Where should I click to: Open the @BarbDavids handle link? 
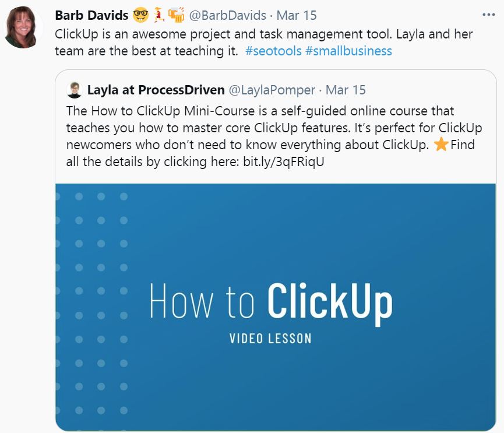click(x=227, y=15)
